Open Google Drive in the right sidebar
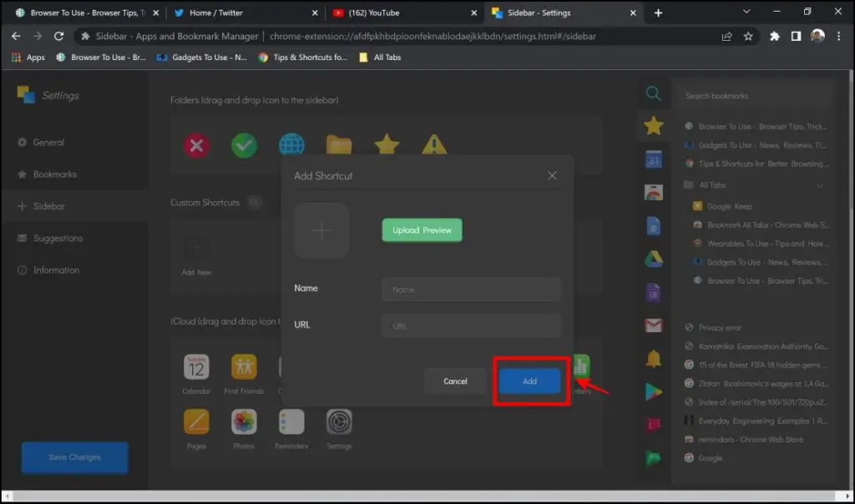Viewport: 855px width, 504px height. point(654,257)
